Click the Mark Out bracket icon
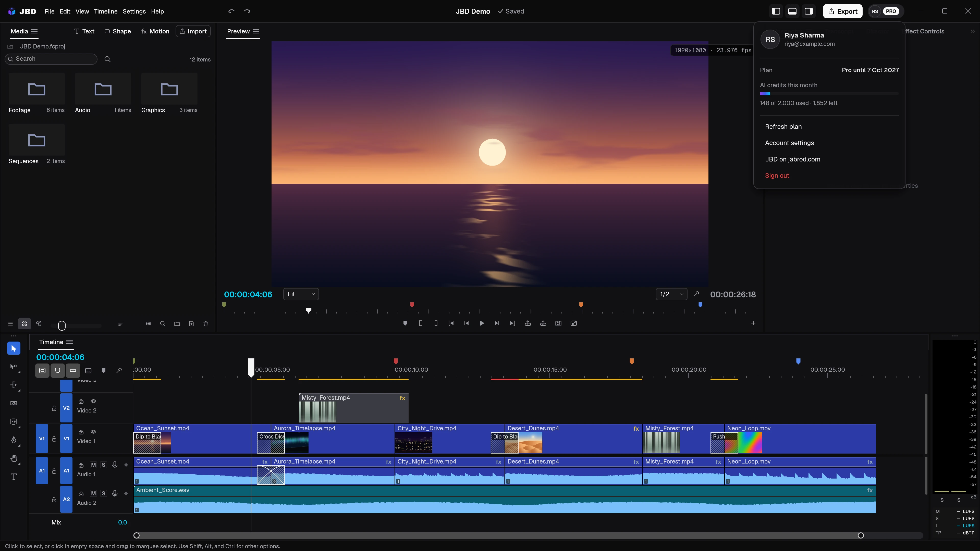Viewport: 980px width, 551px height. [436, 323]
